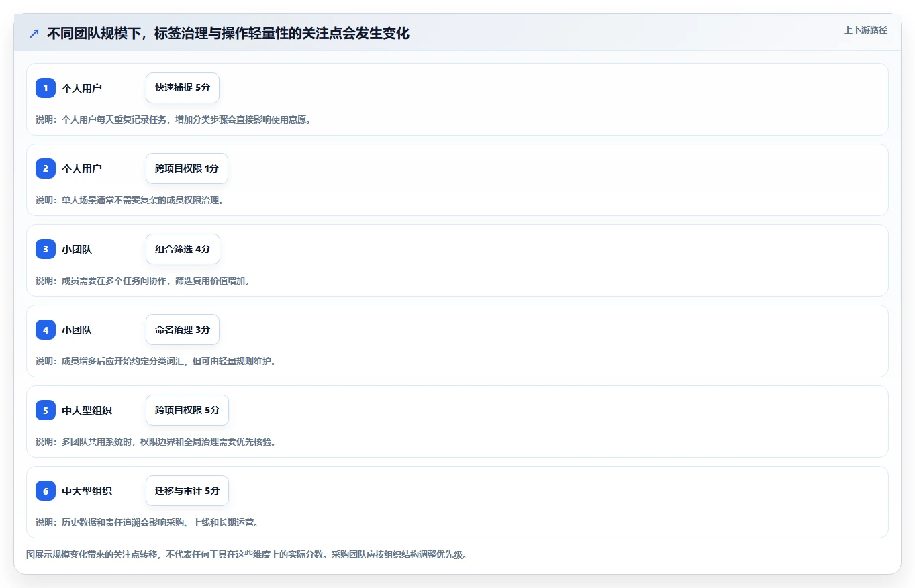The width and height of the screenshot is (915, 588).
Task: Select the 组合筛选 4分 chip
Action: coord(183,249)
